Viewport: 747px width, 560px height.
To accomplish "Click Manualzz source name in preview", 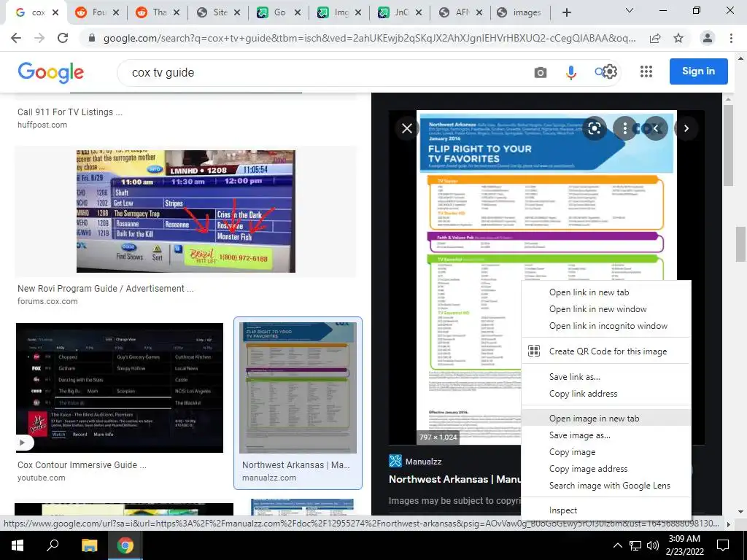I will tap(424, 461).
